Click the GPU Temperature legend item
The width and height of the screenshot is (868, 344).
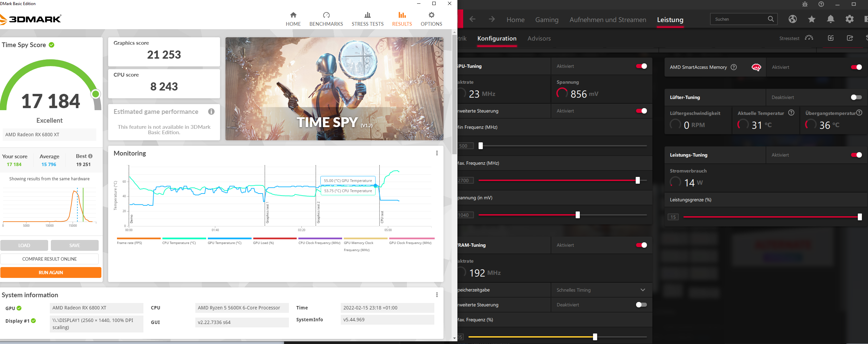coord(229,241)
